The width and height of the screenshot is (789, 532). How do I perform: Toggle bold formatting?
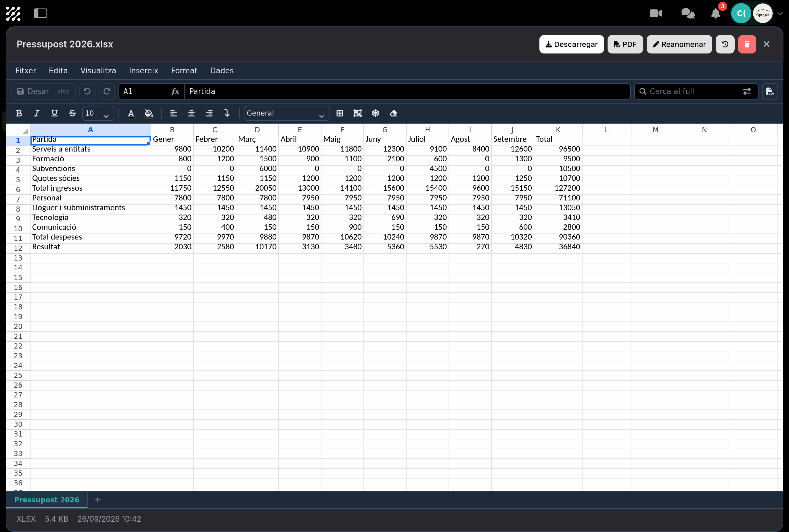[19, 113]
